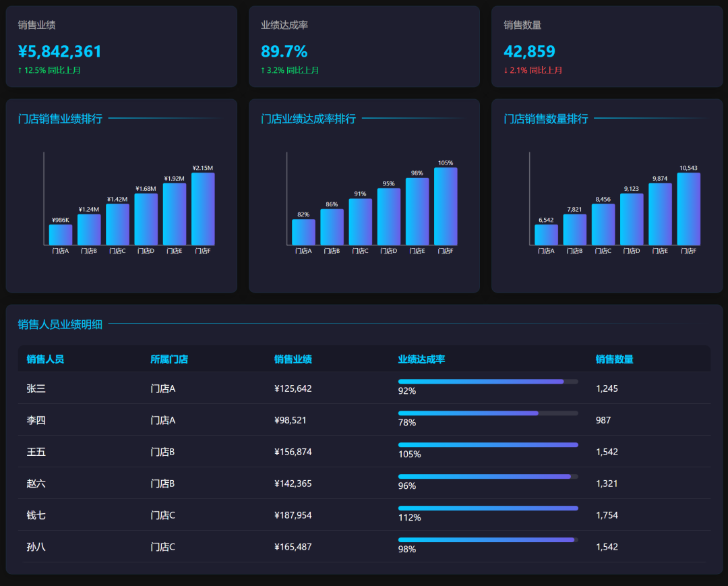Click salesperson name 张三
Image resolution: width=728 pixels, height=586 pixels.
[36, 388]
